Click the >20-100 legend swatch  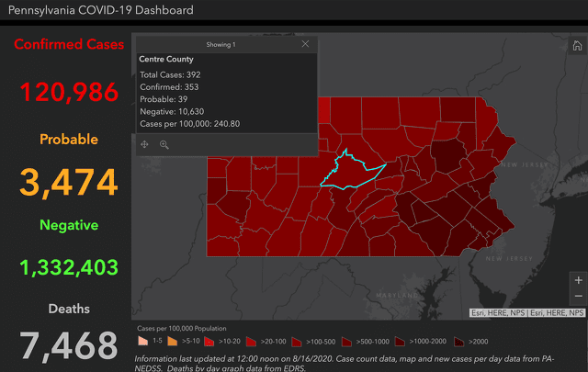pyautogui.click(x=251, y=342)
